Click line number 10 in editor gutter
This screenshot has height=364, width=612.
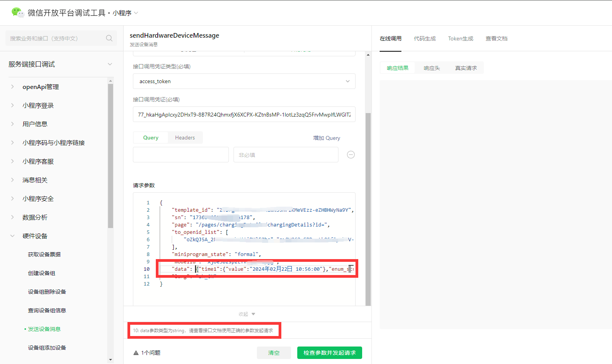pyautogui.click(x=146, y=269)
